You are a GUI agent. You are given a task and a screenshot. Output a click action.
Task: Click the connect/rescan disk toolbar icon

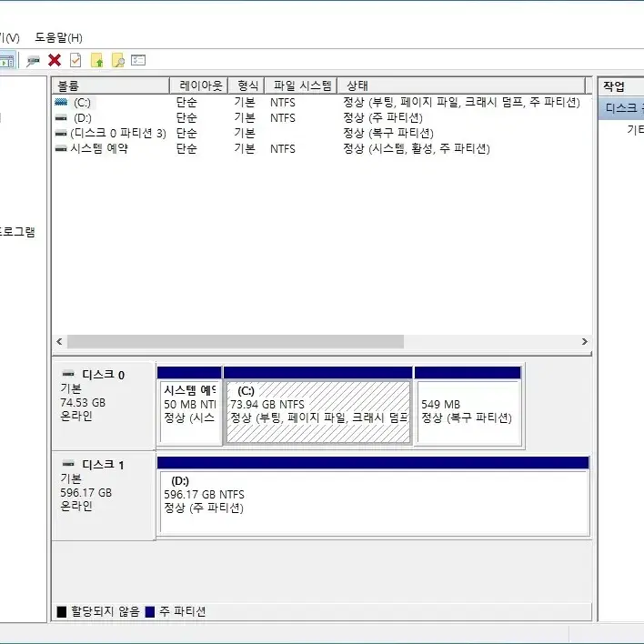tap(33, 61)
